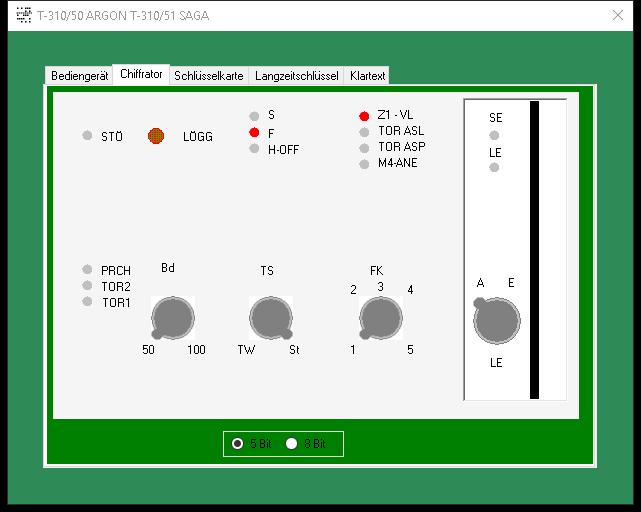Viewport: 641px width, 512px height.
Task: Click the upper LE indicator lamp
Action: (x=494, y=167)
